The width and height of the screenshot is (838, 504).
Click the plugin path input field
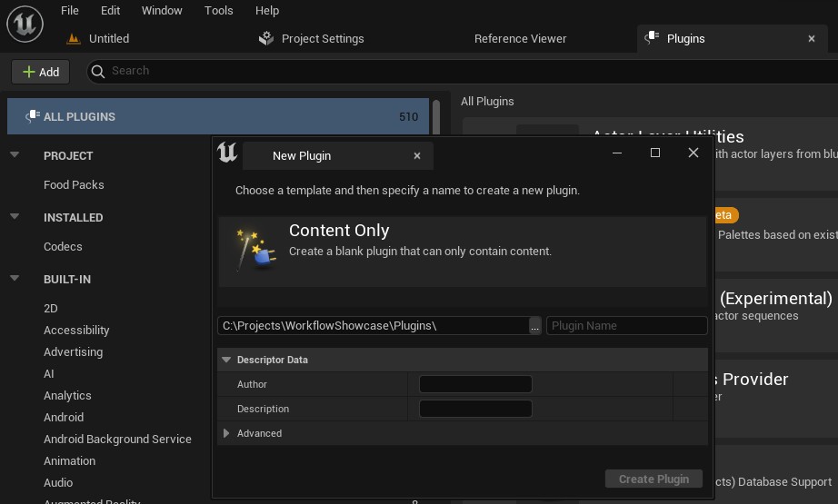coord(373,326)
